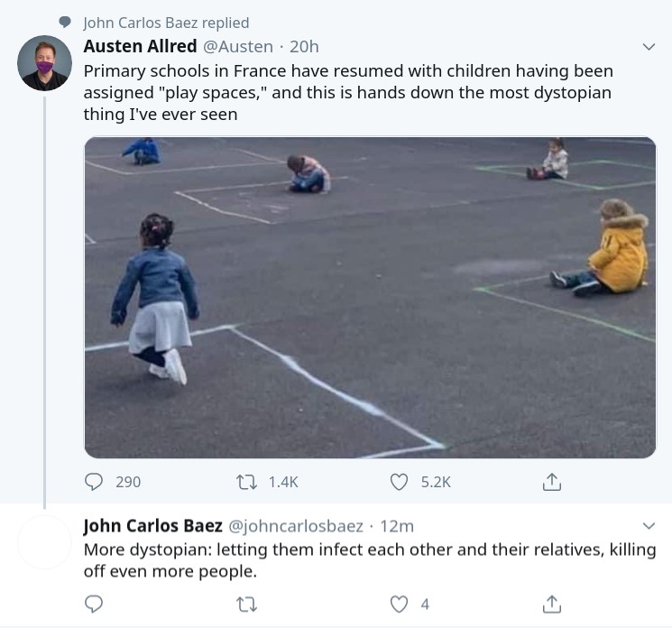
Task: Open the 20h tweet timestamp
Action: click(x=305, y=46)
